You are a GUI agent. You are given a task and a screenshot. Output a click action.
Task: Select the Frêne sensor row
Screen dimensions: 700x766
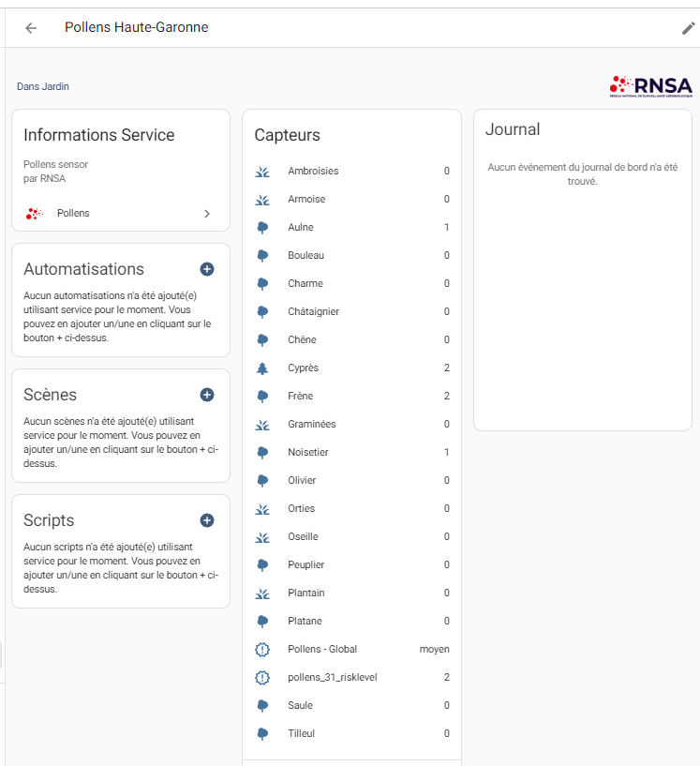(351, 396)
